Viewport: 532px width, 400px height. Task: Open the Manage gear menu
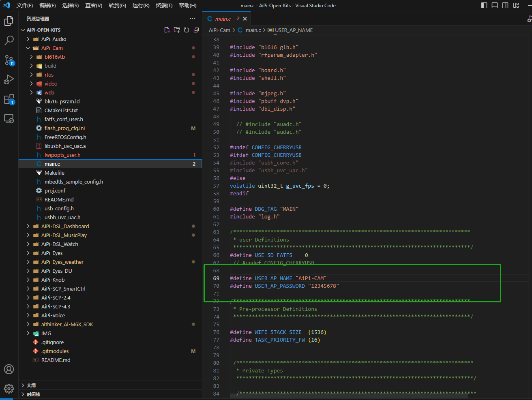(x=9, y=389)
